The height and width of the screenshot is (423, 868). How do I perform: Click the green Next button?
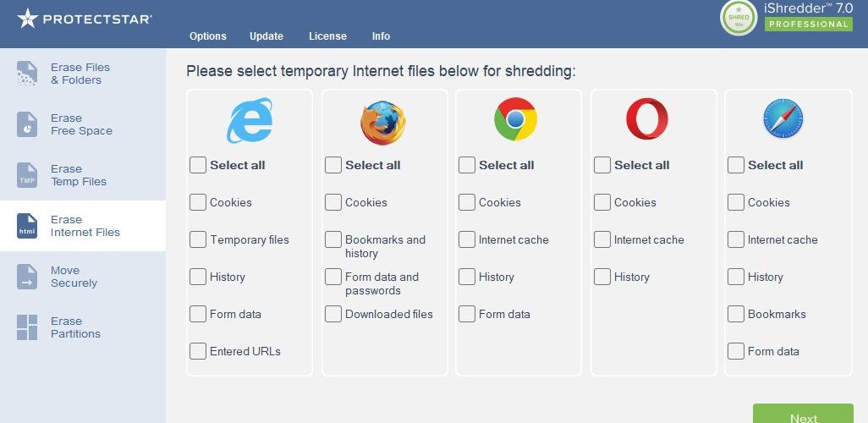click(803, 414)
